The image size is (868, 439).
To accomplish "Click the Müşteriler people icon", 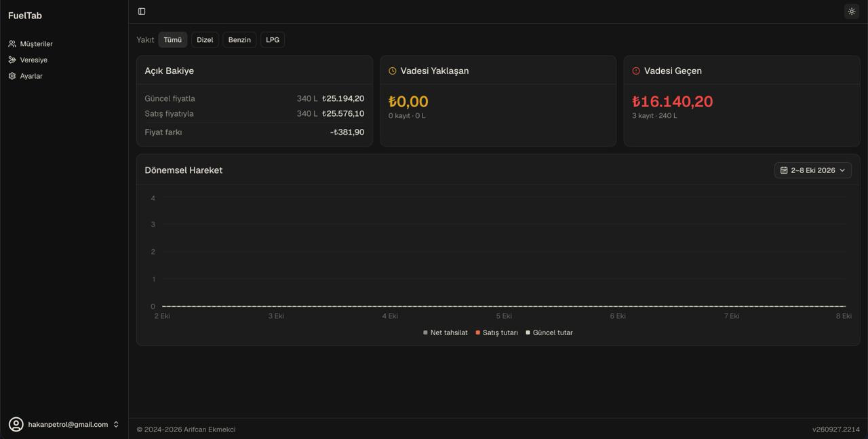I will (12, 43).
